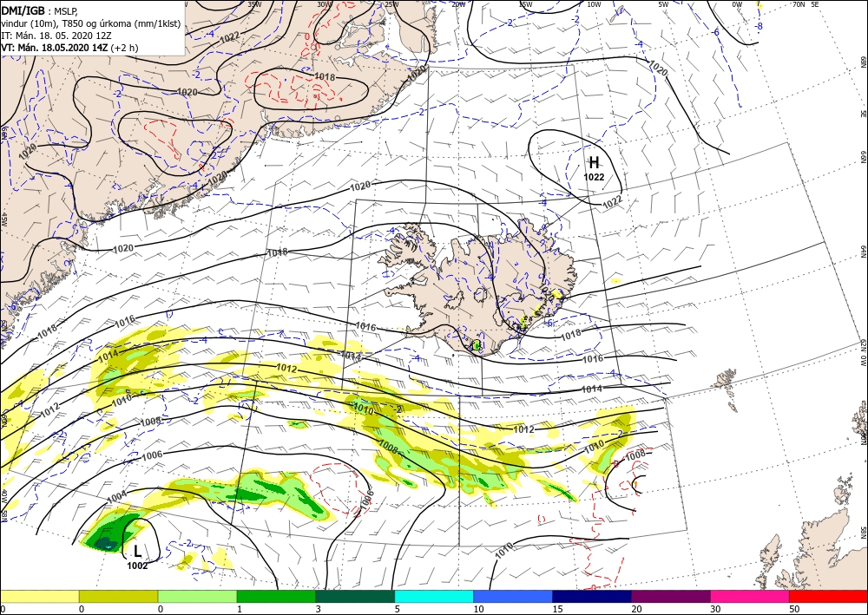
Task: Select the medium green legend swatch
Action: (x=276, y=596)
